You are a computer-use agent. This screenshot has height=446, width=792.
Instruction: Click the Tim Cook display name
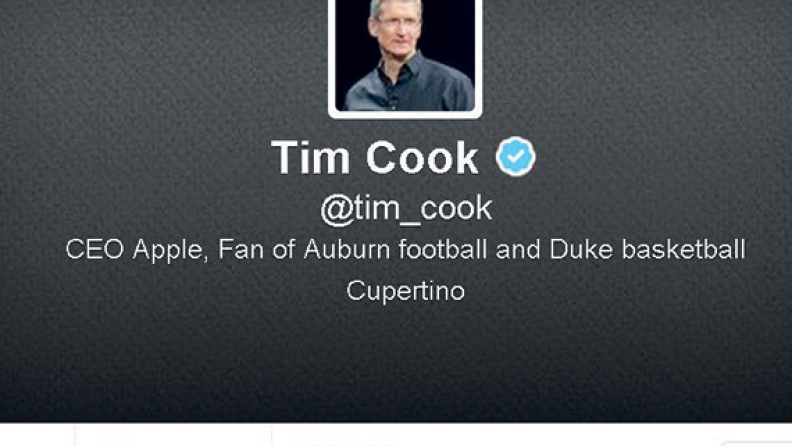(375, 158)
